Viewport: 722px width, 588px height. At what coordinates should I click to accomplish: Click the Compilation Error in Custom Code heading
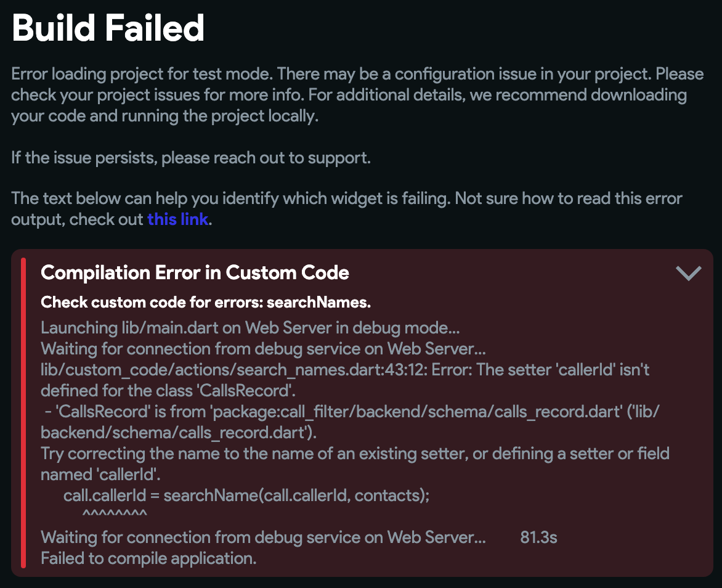[195, 272]
